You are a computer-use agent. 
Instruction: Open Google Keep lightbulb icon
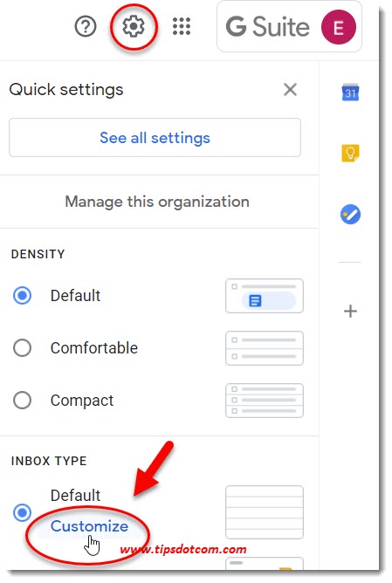tap(350, 153)
